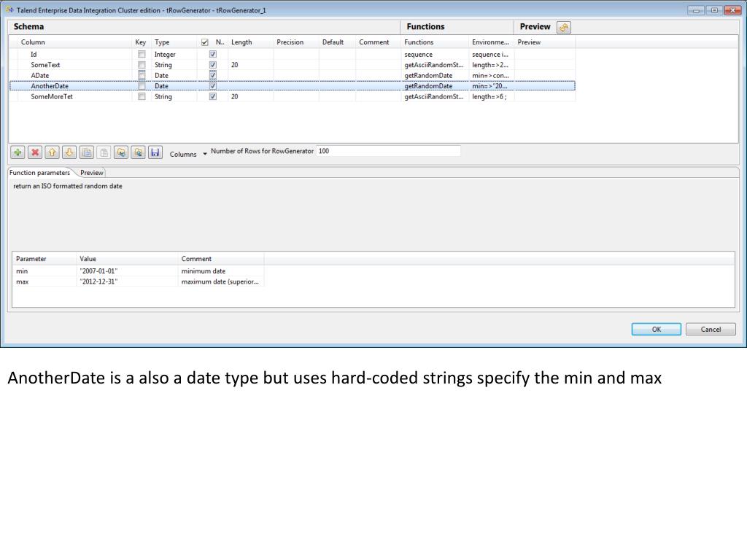Toggle the Nullable header checkbox for all columns
747x560 pixels.
click(x=205, y=42)
